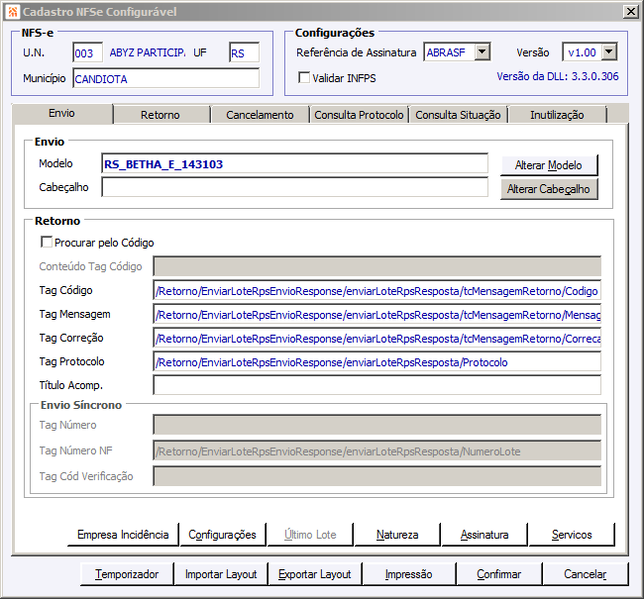Select the Consulta Protocolo tab

tap(359, 115)
